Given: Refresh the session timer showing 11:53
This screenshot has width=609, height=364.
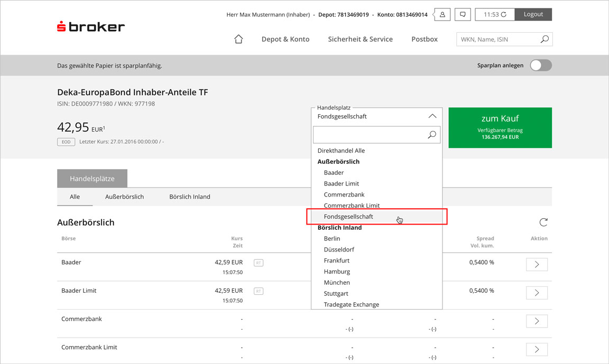Looking at the screenshot, I should (503, 14).
